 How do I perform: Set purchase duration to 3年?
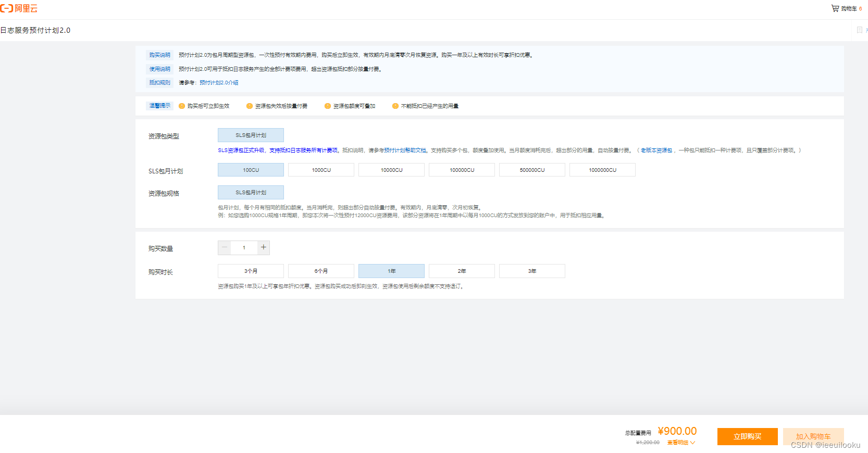[x=532, y=271]
